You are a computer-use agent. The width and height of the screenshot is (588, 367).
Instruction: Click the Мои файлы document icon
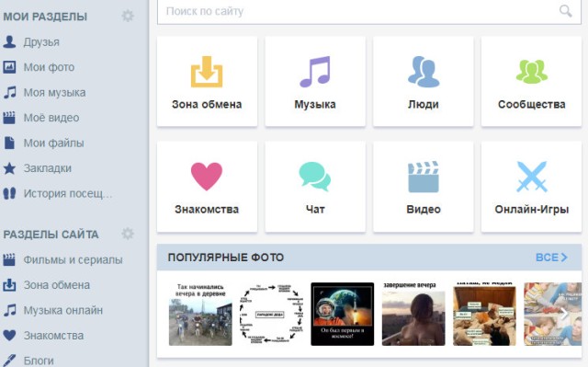[x=9, y=143]
